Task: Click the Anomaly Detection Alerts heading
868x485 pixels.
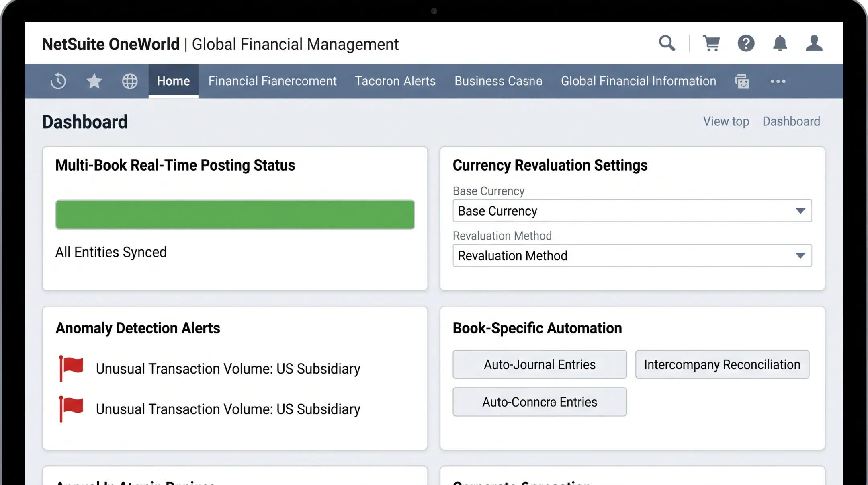Action: (x=137, y=328)
